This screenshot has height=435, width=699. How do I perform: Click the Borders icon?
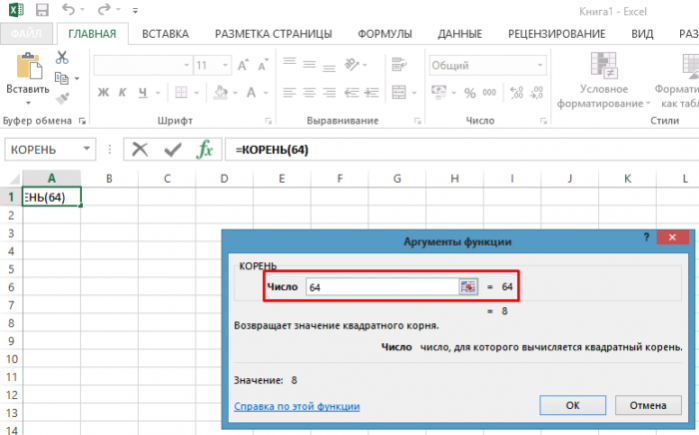click(181, 92)
